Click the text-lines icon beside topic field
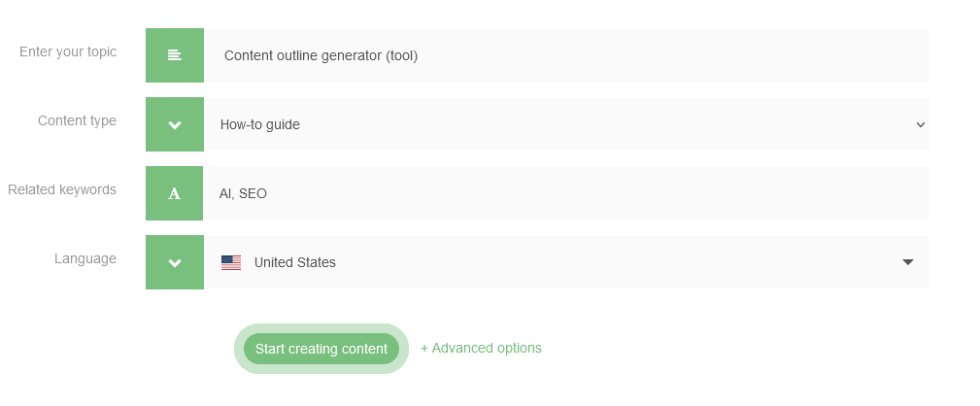The height and width of the screenshot is (406, 980). (x=175, y=55)
